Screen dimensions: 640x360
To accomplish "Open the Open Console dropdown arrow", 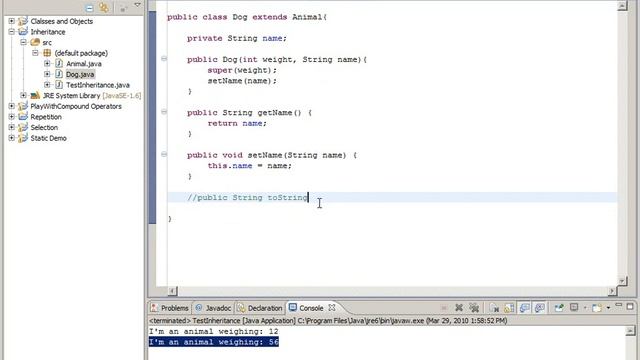I will pyautogui.click(x=609, y=308).
